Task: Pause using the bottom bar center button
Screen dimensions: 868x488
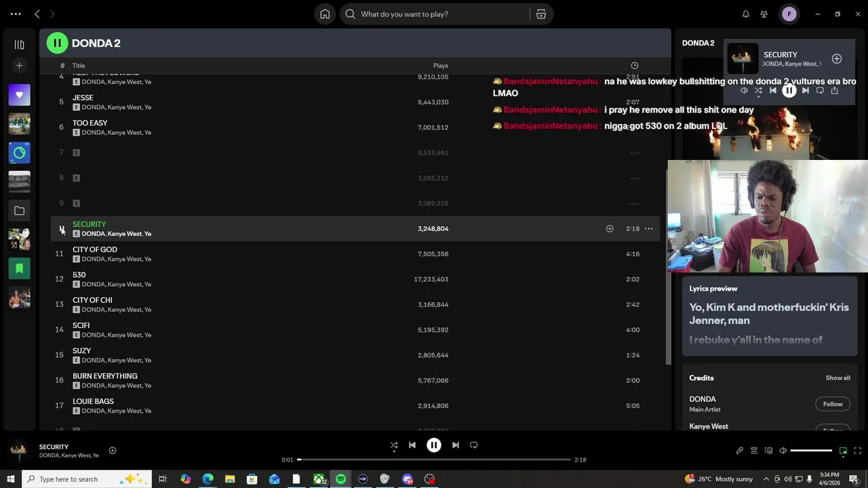Action: [x=434, y=445]
